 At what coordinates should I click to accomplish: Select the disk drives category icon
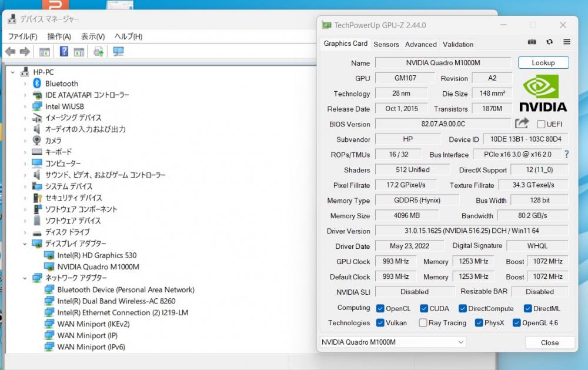pyautogui.click(x=36, y=232)
